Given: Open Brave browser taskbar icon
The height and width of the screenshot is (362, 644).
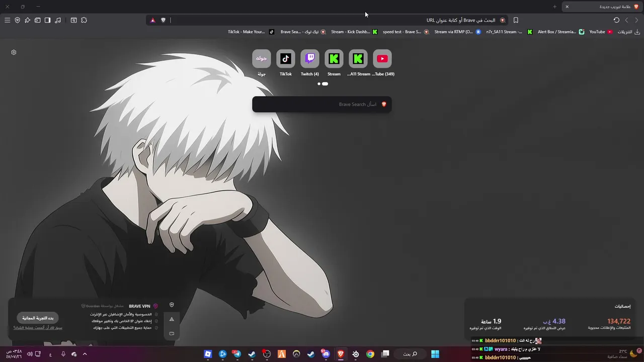Looking at the screenshot, I should tap(341, 354).
